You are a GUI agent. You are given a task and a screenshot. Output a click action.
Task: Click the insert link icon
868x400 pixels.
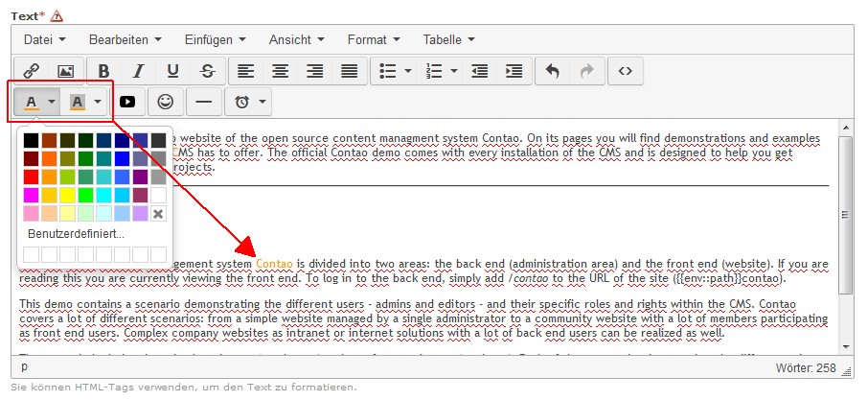click(31, 71)
